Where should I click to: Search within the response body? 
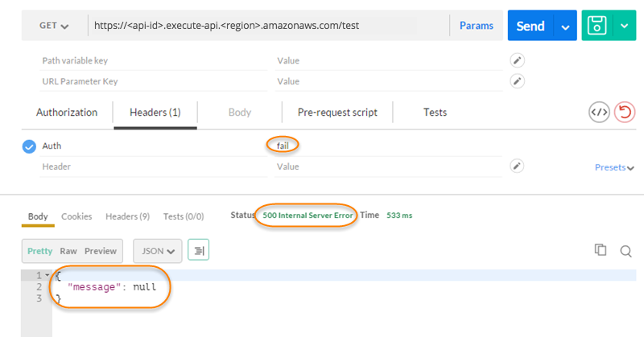(x=625, y=251)
